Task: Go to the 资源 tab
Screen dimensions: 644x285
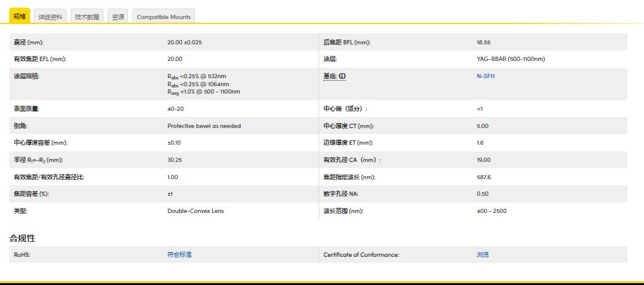Action: point(118,17)
